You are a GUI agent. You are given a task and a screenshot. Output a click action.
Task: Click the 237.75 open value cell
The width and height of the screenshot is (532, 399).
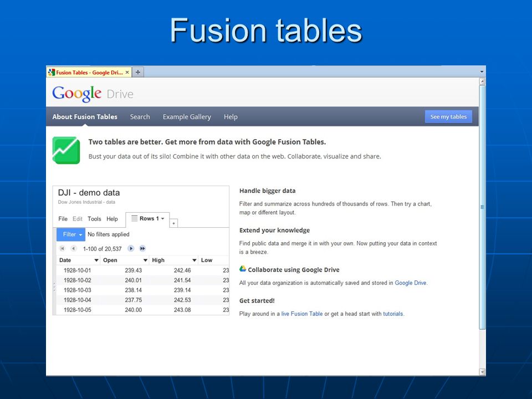coord(134,300)
